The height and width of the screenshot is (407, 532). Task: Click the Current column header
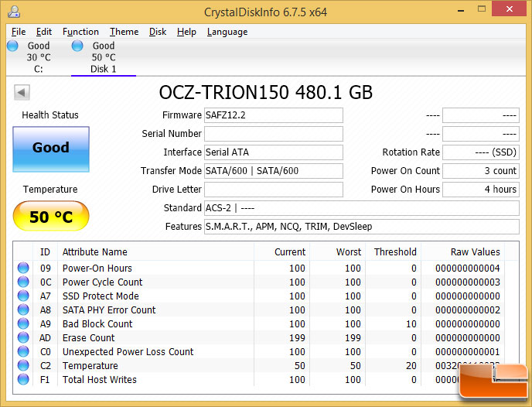pyautogui.click(x=281, y=252)
